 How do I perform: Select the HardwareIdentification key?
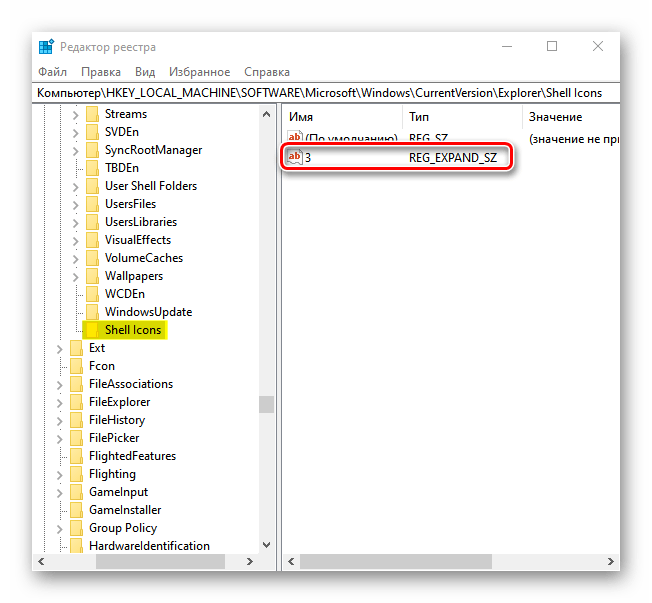(x=149, y=546)
